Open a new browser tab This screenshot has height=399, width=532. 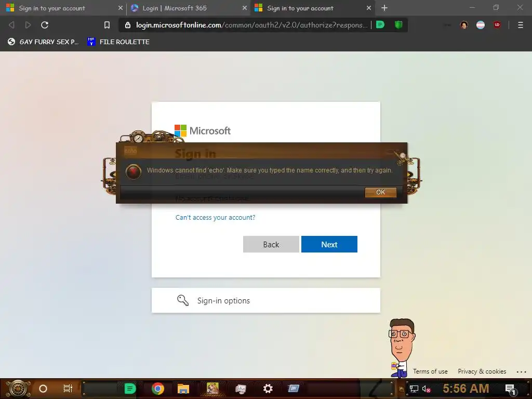point(384,8)
